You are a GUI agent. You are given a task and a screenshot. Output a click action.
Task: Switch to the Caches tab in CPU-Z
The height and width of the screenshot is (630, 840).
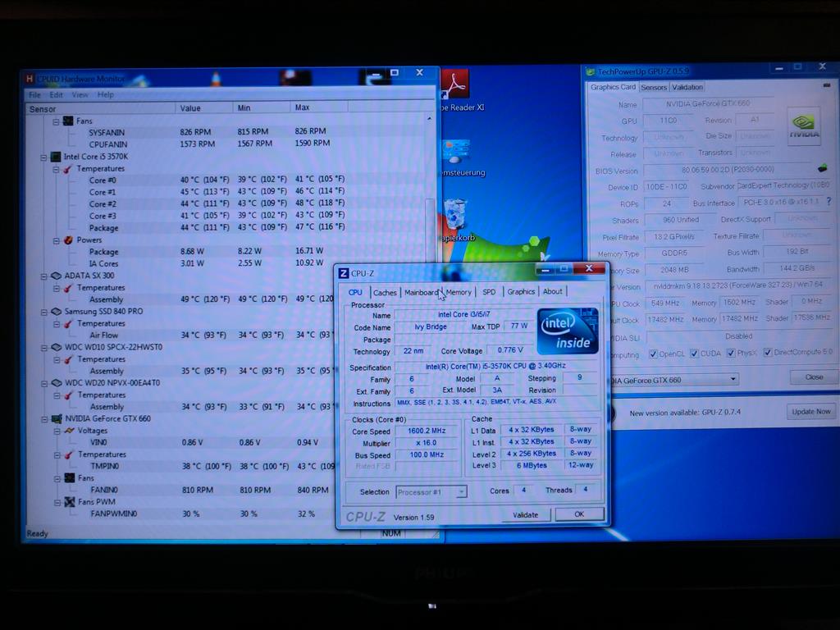(385, 293)
